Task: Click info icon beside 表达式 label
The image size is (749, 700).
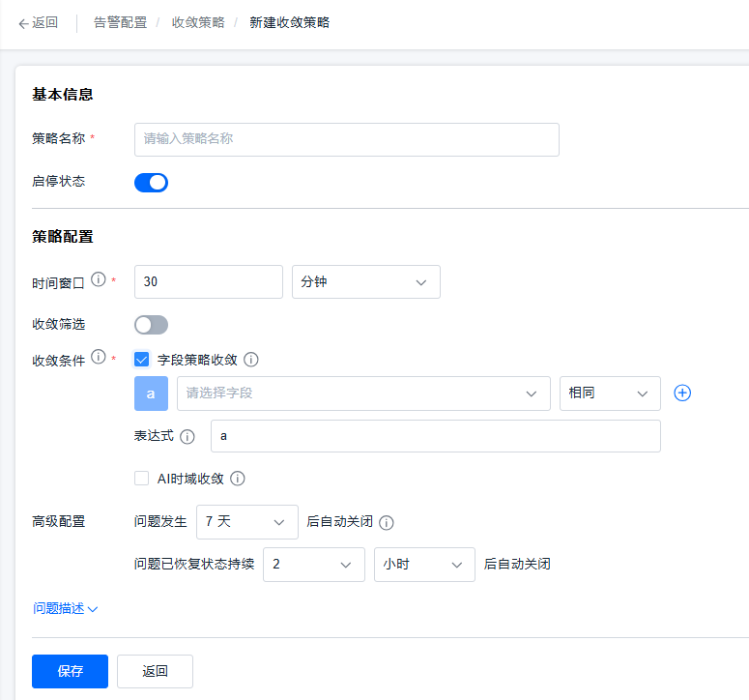Action: (x=187, y=436)
